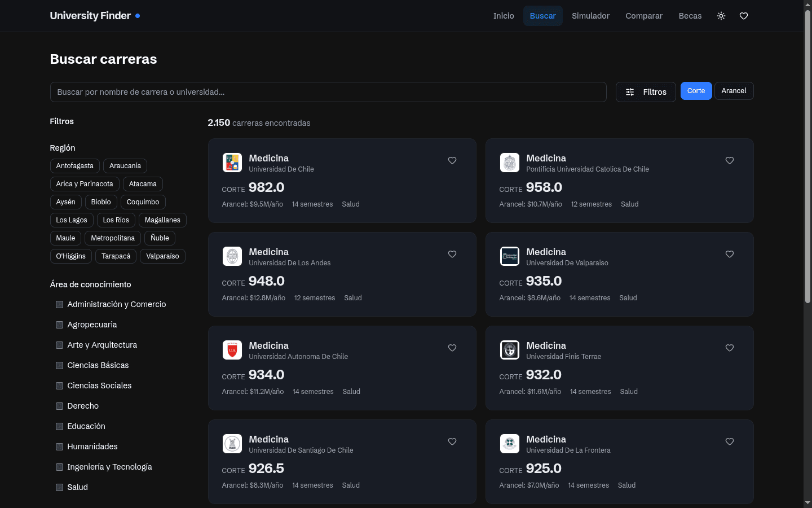The image size is (812, 508).
Task: Check Ingeniería y Tecnología checkbox
Action: pos(59,467)
